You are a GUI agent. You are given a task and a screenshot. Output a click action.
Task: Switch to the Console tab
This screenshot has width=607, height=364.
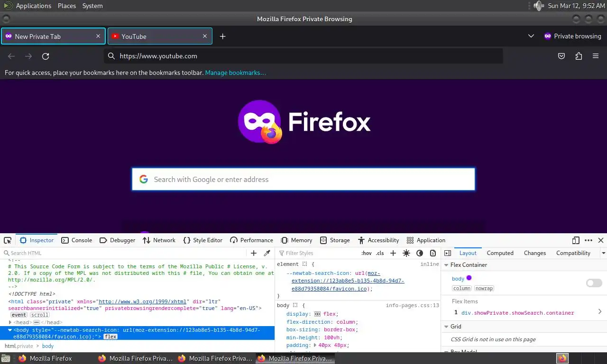77,240
